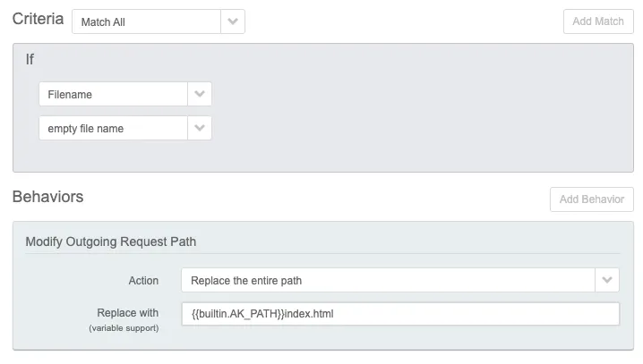643x364 pixels.
Task: Click the divider line under the behavior title
Action: 322,254
